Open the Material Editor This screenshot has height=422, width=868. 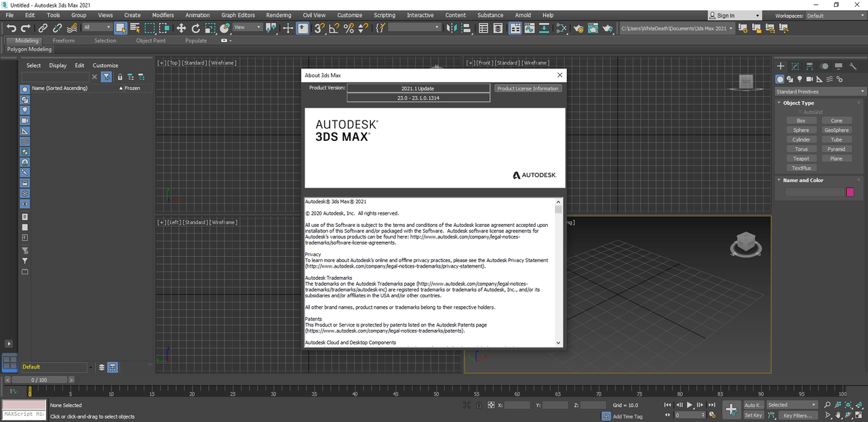pos(561,28)
